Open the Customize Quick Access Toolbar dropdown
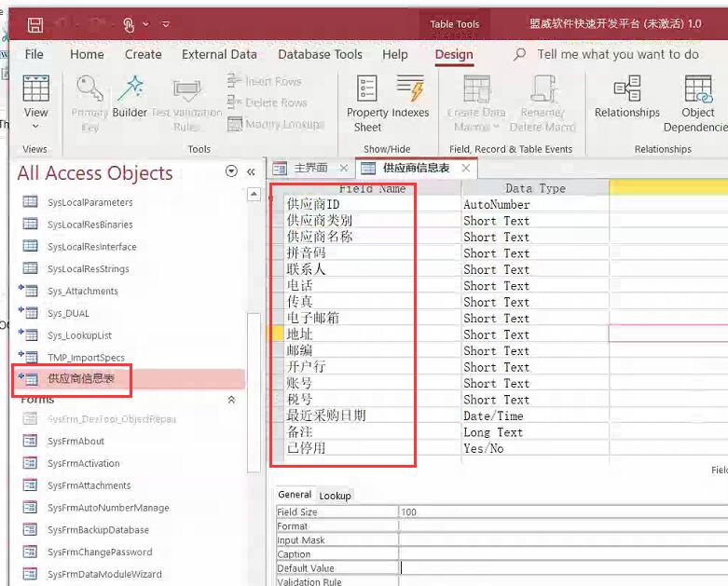728x586 pixels. click(x=166, y=24)
